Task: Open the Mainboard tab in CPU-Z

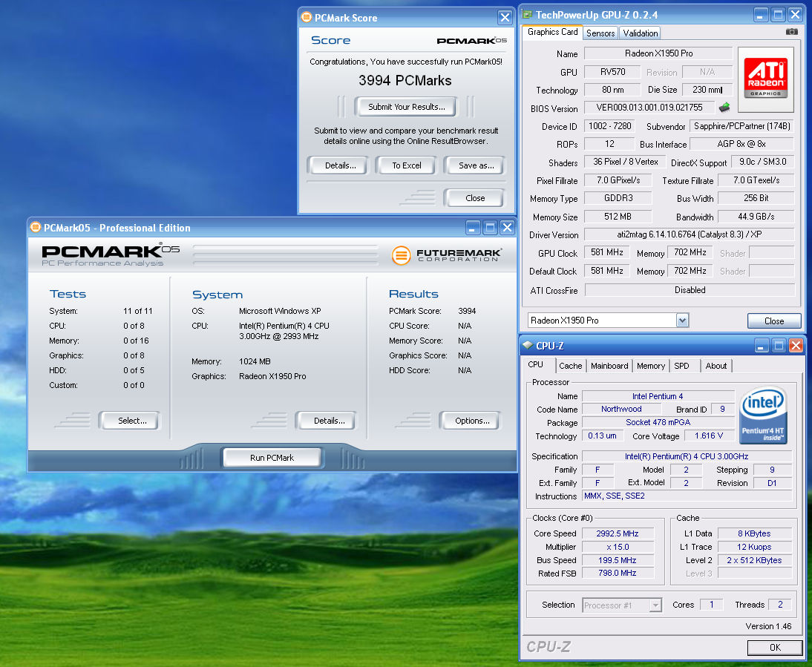Action: 609,366
